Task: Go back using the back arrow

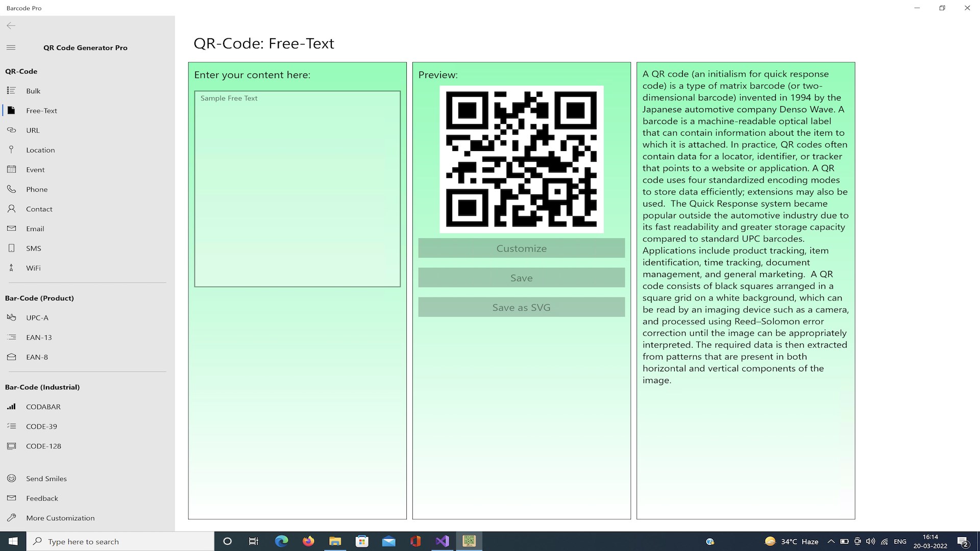Action: point(11,26)
